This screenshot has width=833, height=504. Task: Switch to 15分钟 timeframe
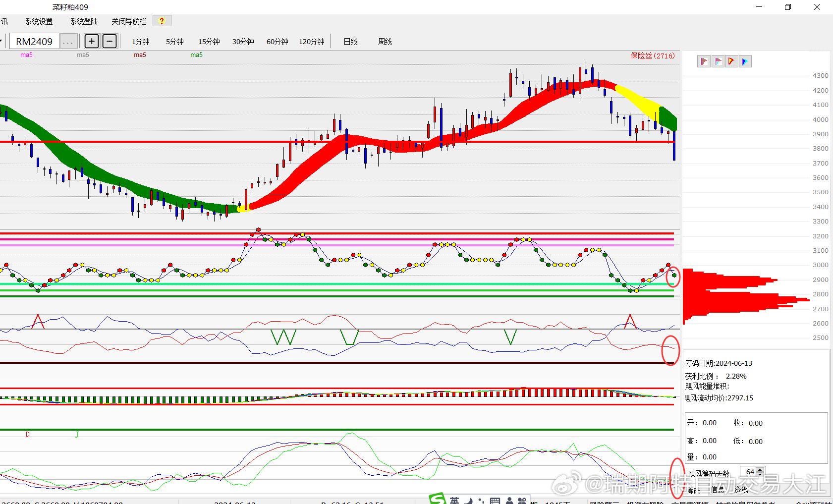(209, 42)
